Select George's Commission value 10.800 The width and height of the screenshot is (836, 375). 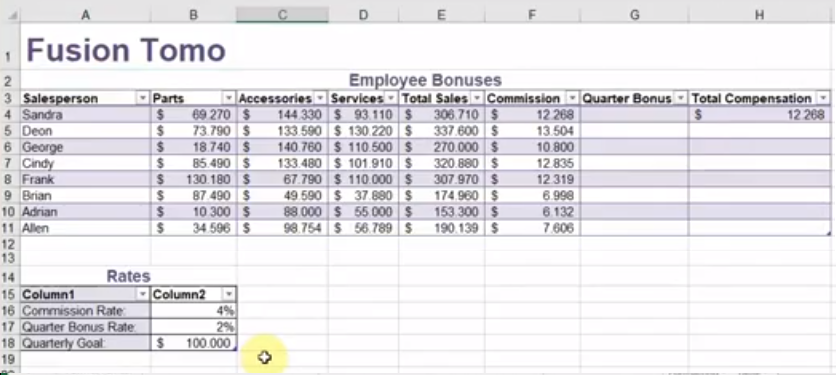click(x=532, y=147)
